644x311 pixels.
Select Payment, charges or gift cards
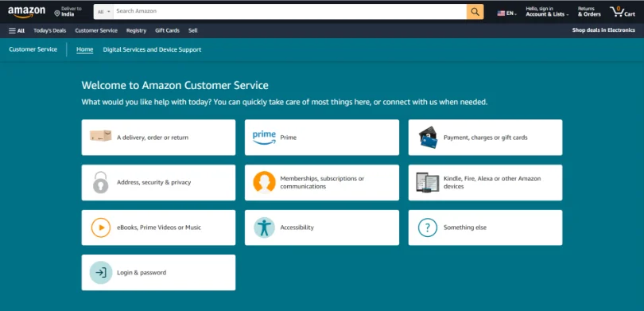click(485, 138)
